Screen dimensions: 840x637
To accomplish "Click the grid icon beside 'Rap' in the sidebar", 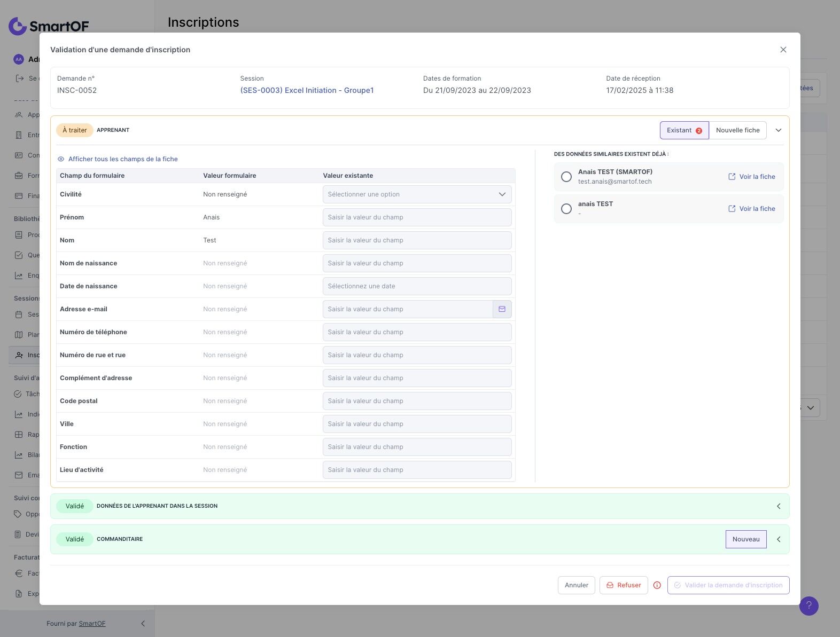I will [19, 435].
